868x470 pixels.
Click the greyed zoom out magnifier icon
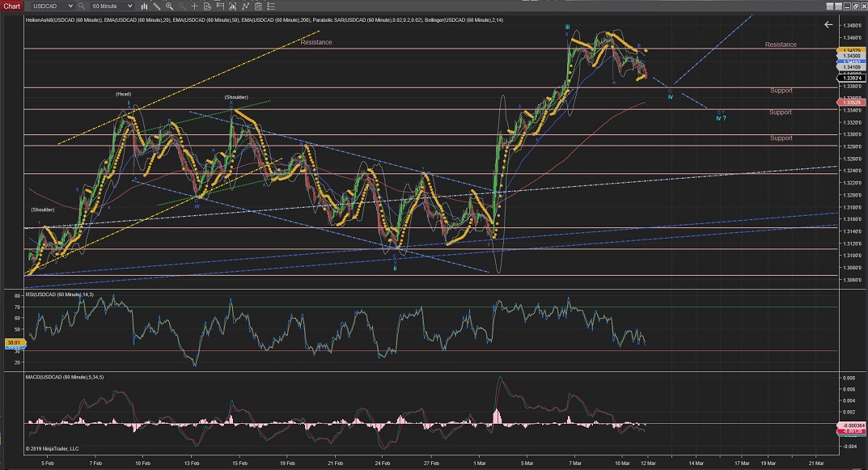click(x=181, y=6)
